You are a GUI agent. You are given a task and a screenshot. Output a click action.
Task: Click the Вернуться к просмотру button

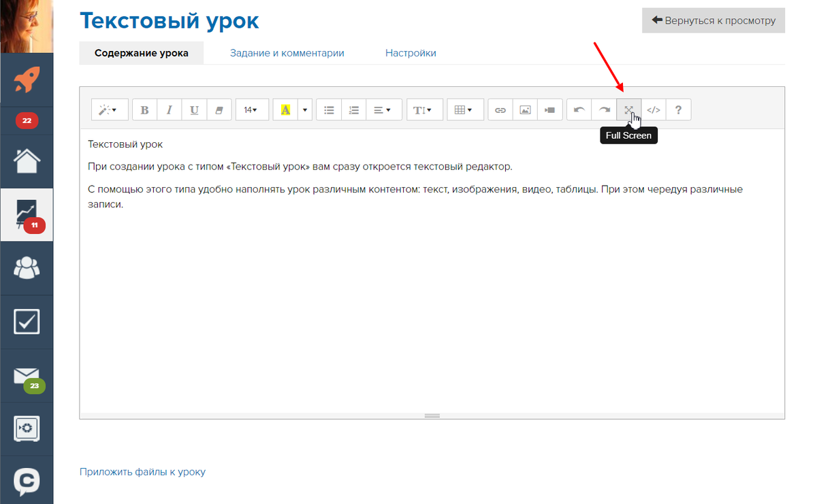point(713,20)
